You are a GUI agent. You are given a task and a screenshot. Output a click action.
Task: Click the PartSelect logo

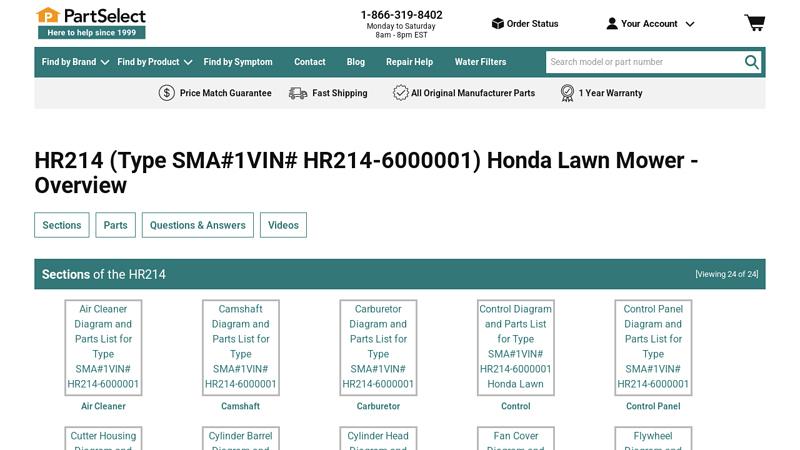pos(91,23)
